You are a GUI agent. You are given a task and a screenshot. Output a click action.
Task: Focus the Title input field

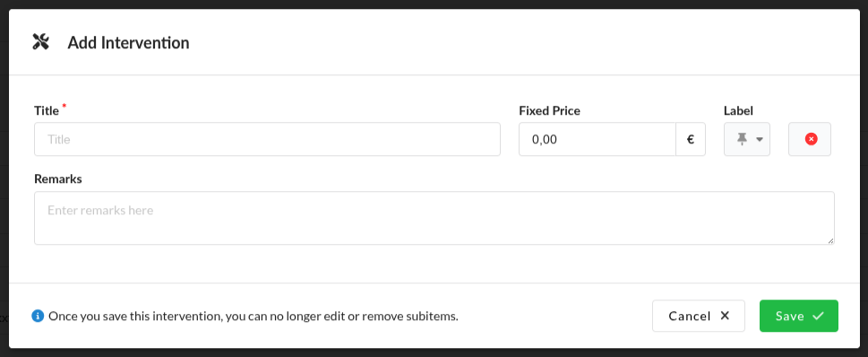(267, 139)
